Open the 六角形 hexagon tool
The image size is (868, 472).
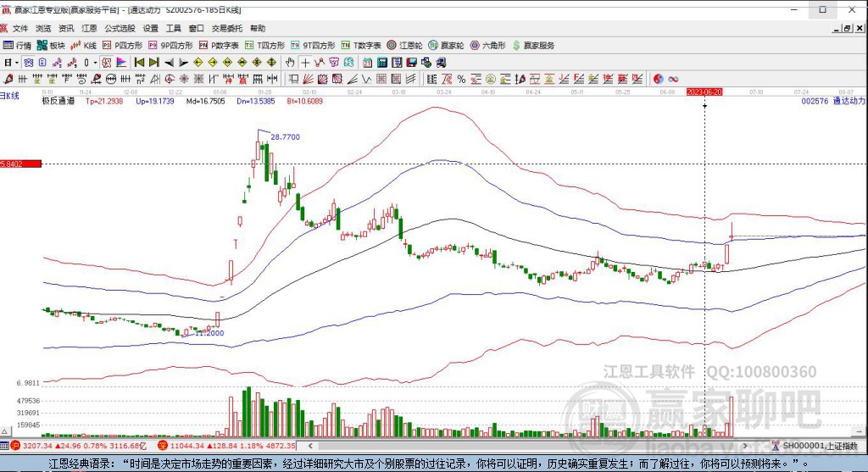tap(487, 46)
